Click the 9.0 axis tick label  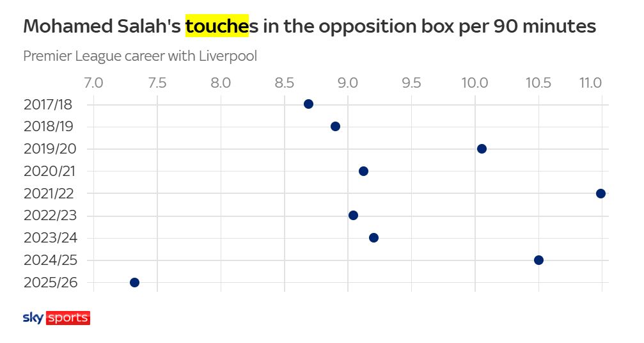pyautogui.click(x=347, y=83)
